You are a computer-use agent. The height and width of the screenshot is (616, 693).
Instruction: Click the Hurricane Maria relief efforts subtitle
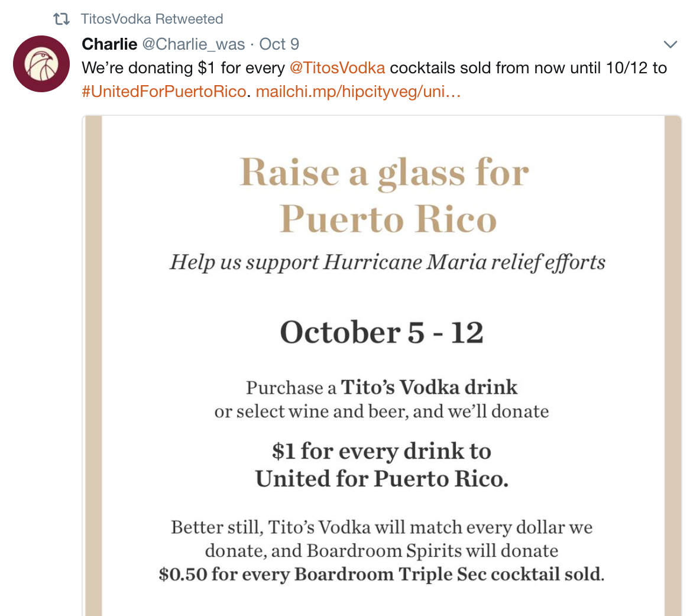pyautogui.click(x=388, y=262)
